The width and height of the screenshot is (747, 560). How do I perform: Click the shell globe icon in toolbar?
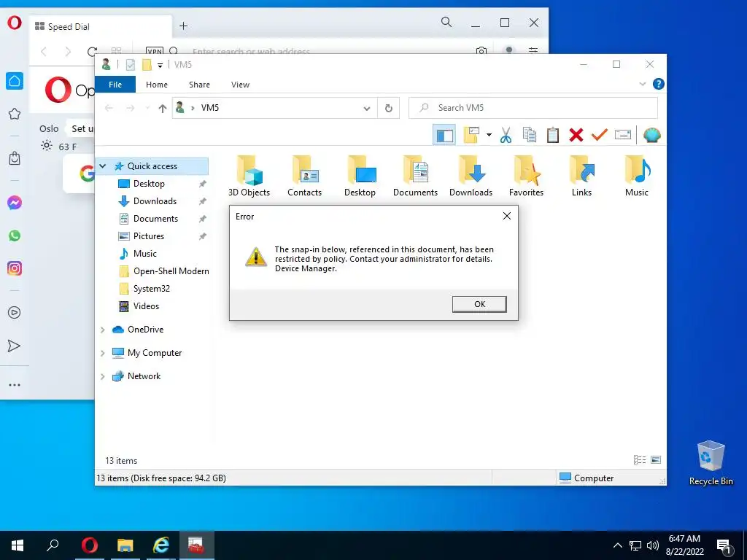(x=651, y=135)
